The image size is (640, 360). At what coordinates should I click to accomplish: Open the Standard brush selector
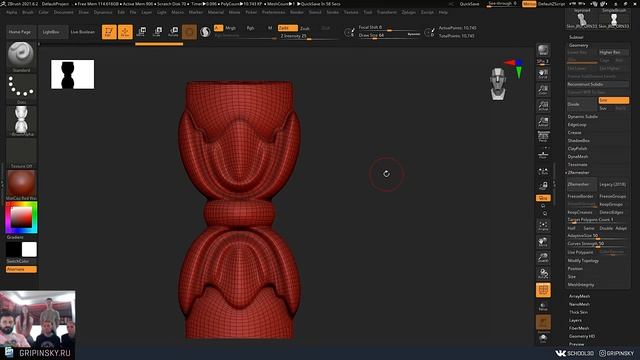pyautogui.click(x=21, y=57)
